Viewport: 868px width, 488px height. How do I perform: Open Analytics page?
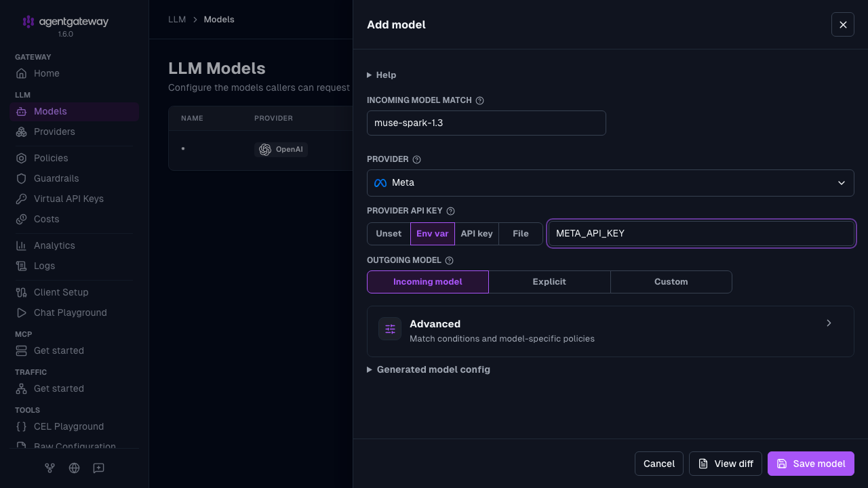tap(75, 245)
